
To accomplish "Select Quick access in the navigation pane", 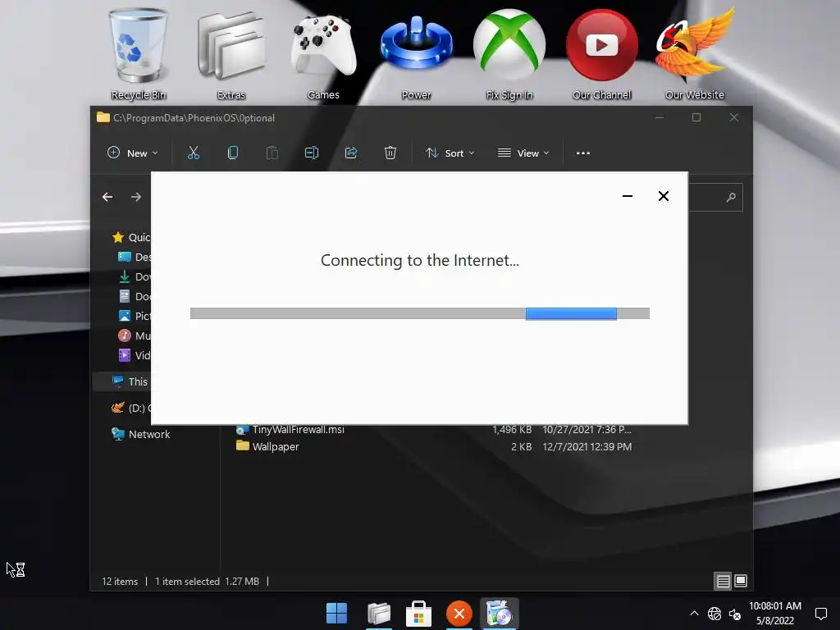I will tap(130, 237).
